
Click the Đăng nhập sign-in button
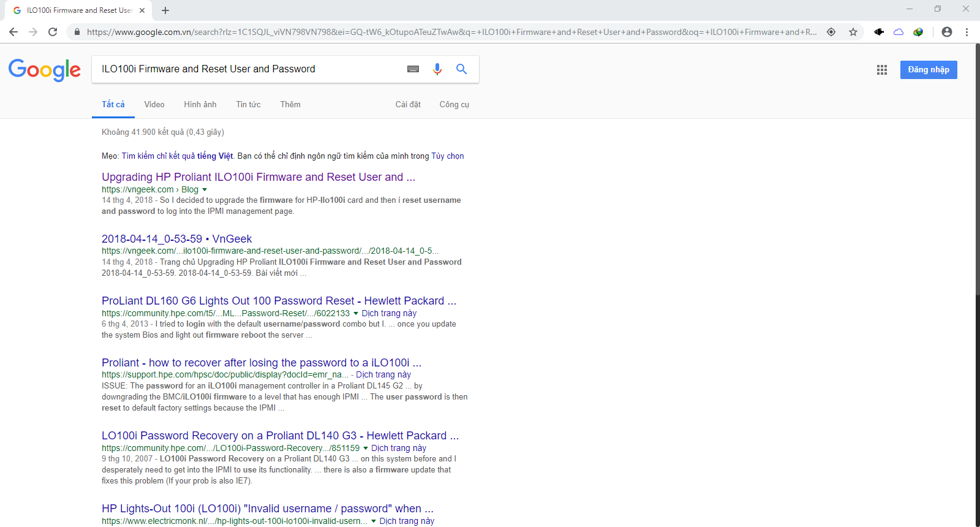point(929,70)
